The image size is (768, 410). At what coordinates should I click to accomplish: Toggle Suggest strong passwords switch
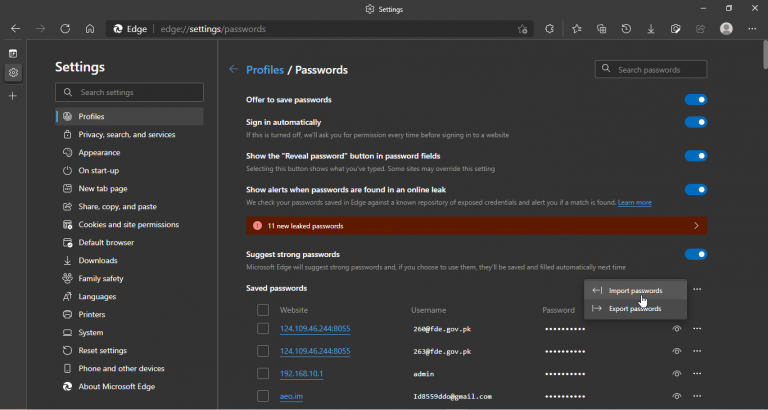click(x=696, y=255)
